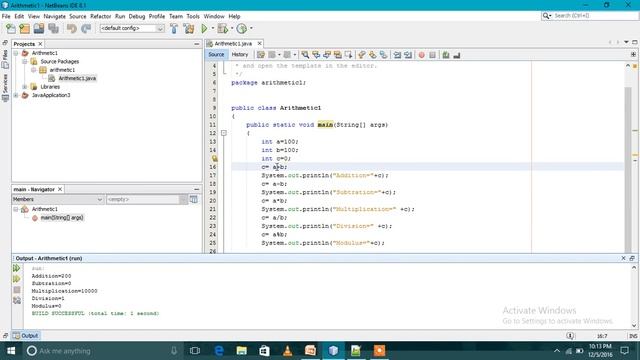Open the Refactor menu
Viewport: 640px width, 360px height.
(100, 16)
